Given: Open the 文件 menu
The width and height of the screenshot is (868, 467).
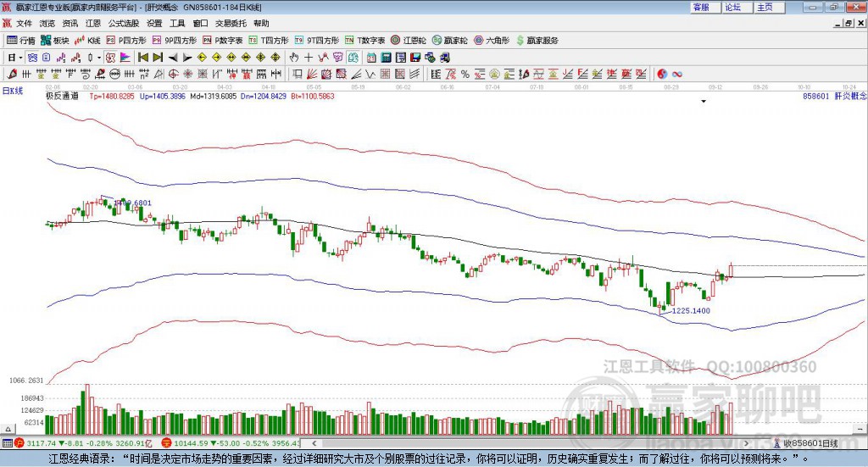Looking at the screenshot, I should (x=25, y=23).
